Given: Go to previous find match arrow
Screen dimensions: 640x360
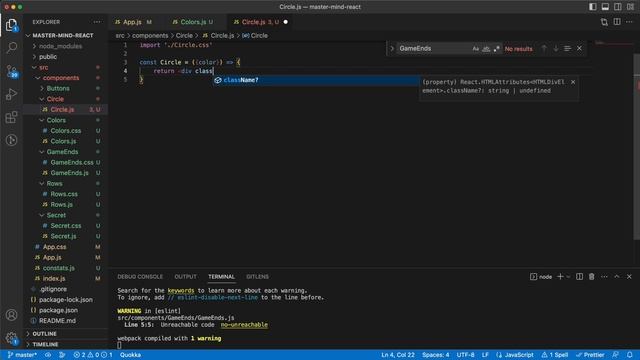Looking at the screenshot, I should coord(544,49).
